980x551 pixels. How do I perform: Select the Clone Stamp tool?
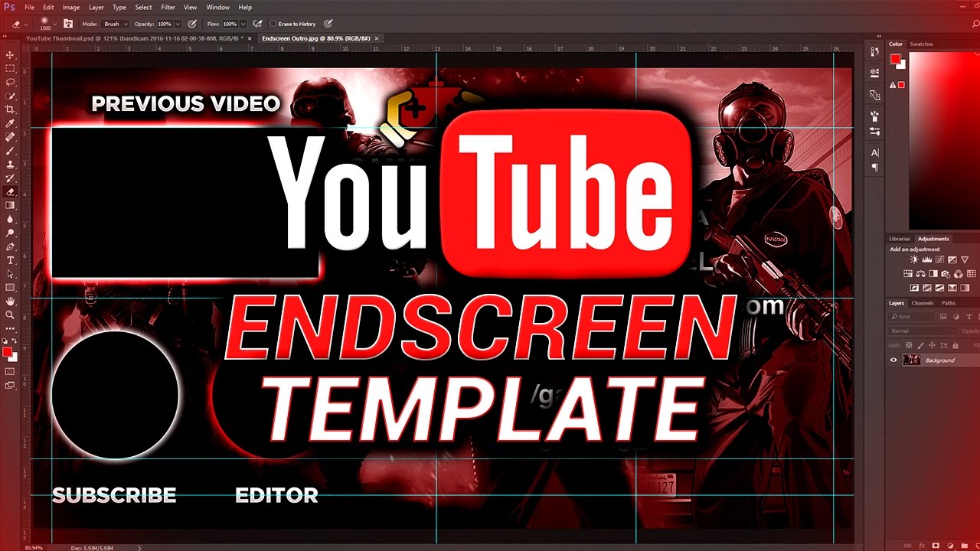pyautogui.click(x=10, y=165)
